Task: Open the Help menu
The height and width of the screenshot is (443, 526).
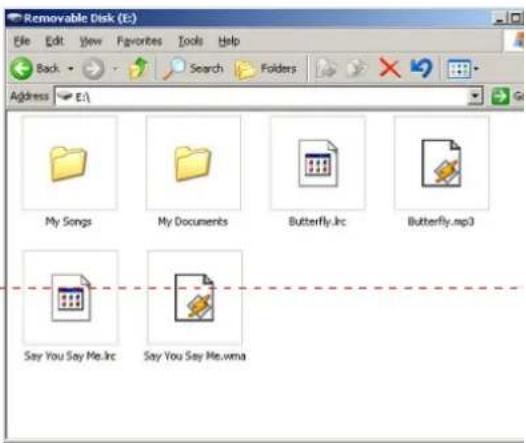Action: click(x=229, y=41)
